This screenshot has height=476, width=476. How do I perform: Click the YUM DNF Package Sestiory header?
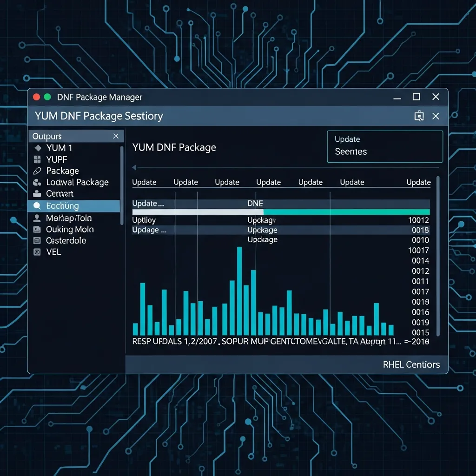(x=99, y=116)
